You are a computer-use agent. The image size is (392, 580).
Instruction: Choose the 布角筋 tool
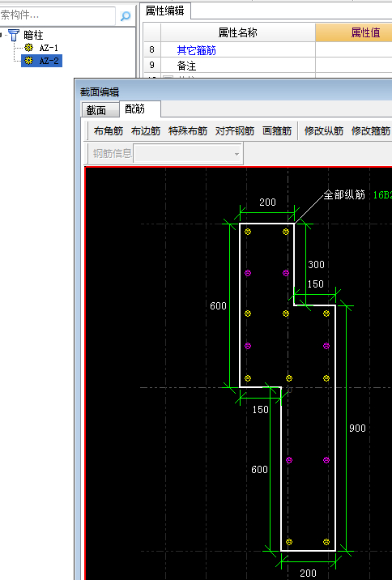click(109, 131)
